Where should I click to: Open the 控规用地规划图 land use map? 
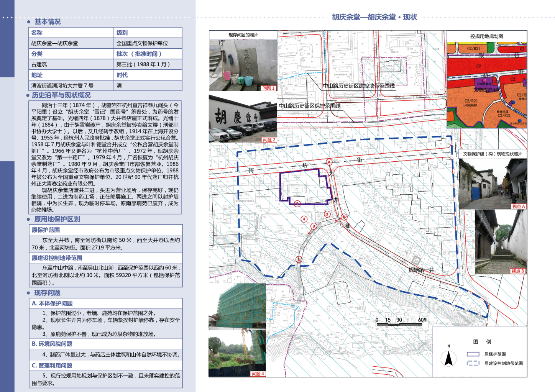pos(487,85)
